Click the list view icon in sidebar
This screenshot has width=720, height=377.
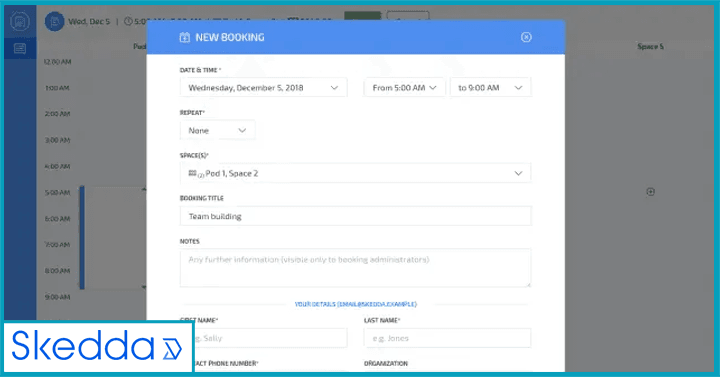click(x=20, y=48)
